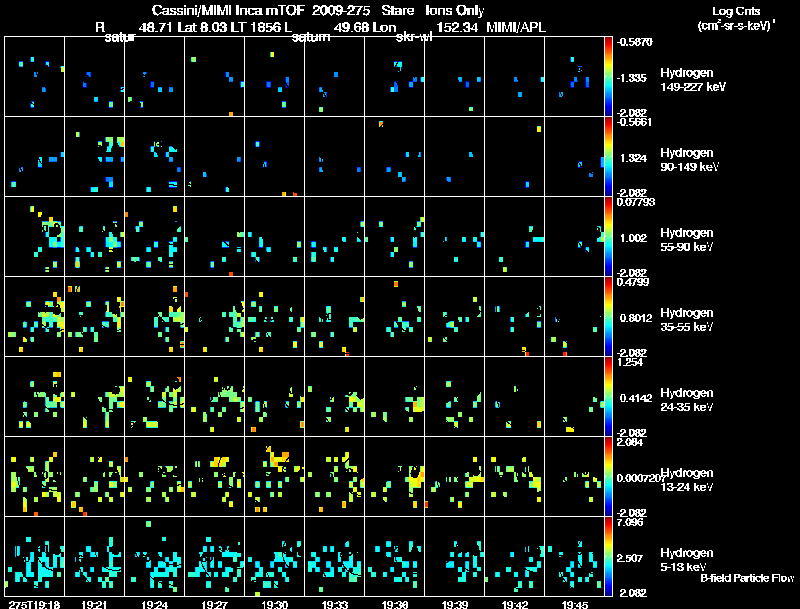The image size is (800, 609).
Task: Click the 1.002 color scale value
Action: click(x=633, y=238)
